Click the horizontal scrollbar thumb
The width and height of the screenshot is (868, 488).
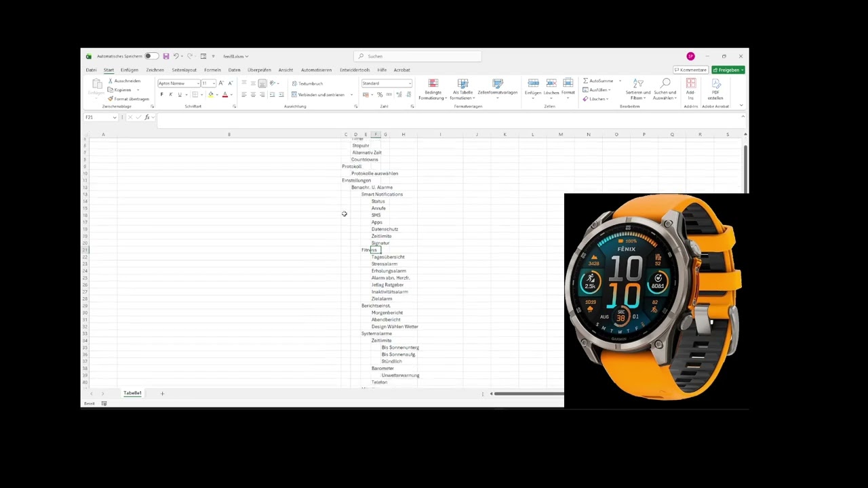click(529, 394)
